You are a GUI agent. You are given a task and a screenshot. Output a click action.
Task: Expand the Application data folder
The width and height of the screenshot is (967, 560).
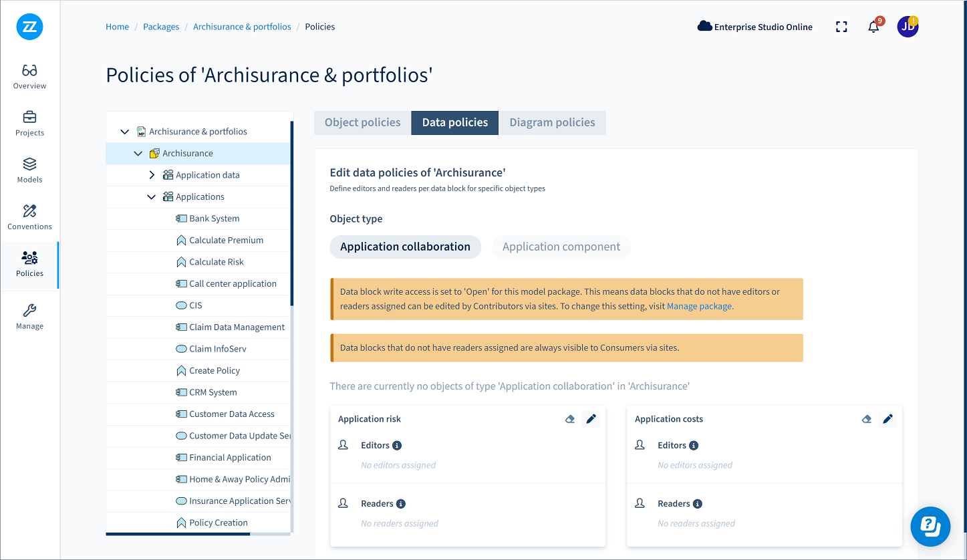(151, 175)
